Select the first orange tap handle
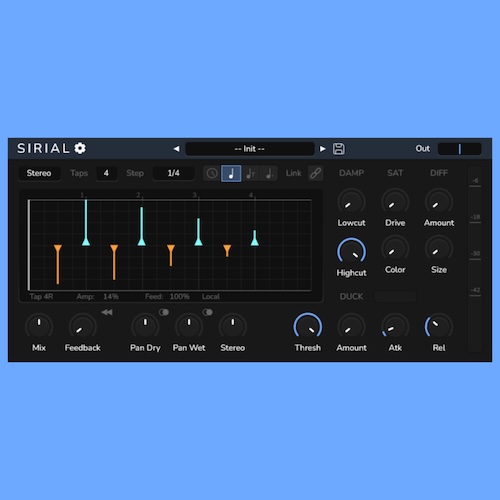The width and height of the screenshot is (500, 500). pos(58,248)
